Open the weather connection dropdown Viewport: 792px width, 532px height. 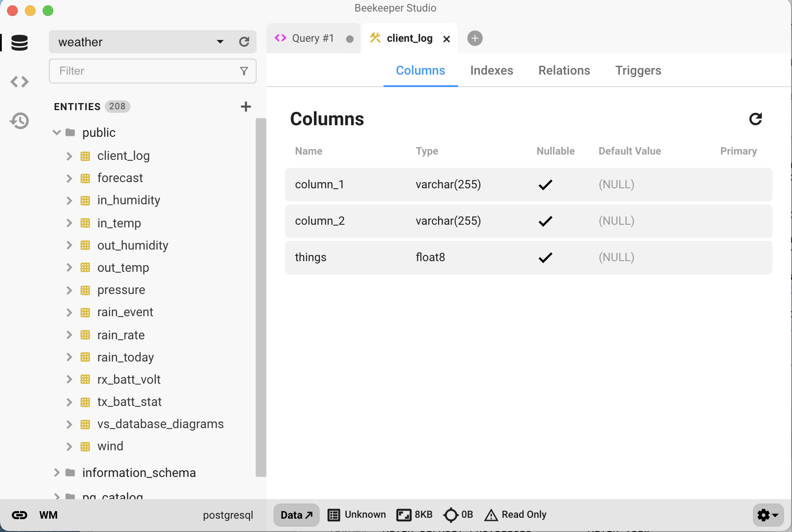point(220,42)
